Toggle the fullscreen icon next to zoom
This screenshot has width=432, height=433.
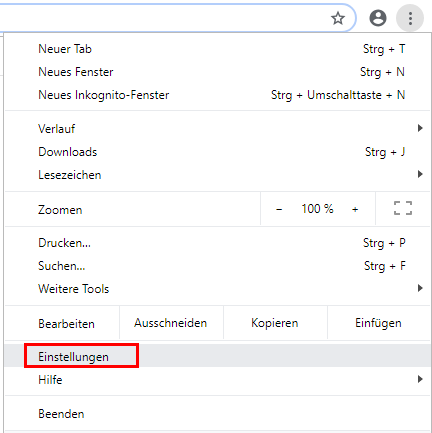point(403,208)
